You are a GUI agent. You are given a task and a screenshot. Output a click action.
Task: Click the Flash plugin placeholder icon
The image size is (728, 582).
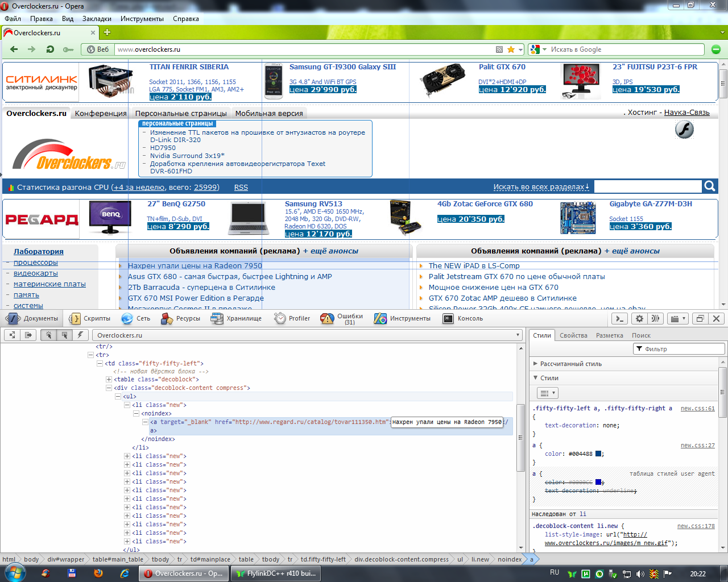point(684,130)
